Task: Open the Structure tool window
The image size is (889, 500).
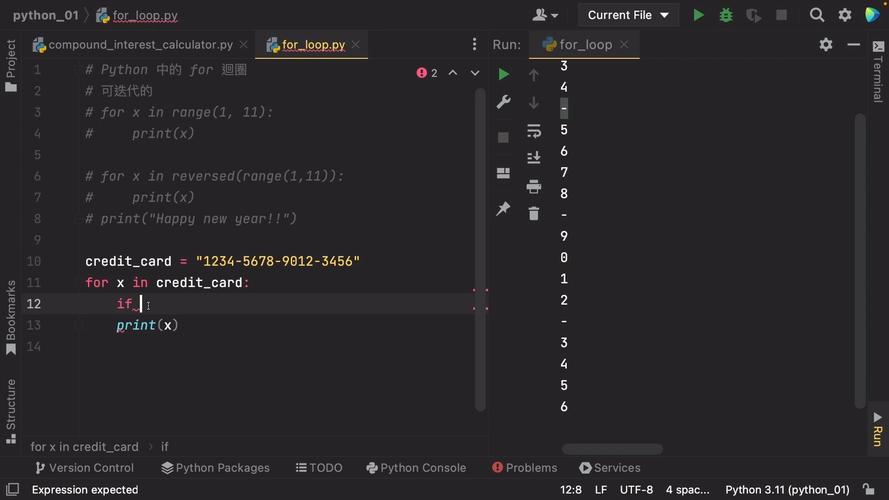Action: [x=11, y=412]
